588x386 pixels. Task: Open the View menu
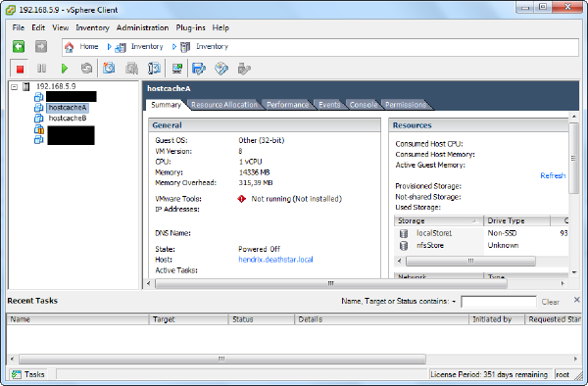tap(60, 27)
